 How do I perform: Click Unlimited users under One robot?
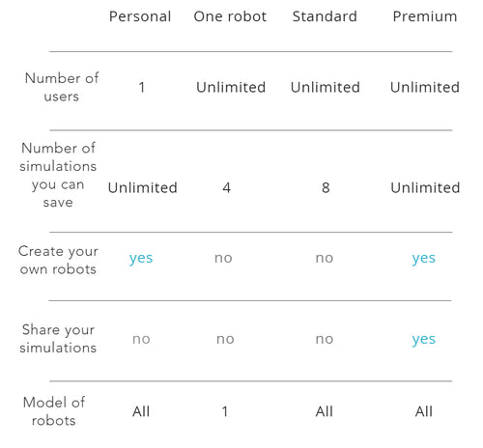(x=231, y=87)
